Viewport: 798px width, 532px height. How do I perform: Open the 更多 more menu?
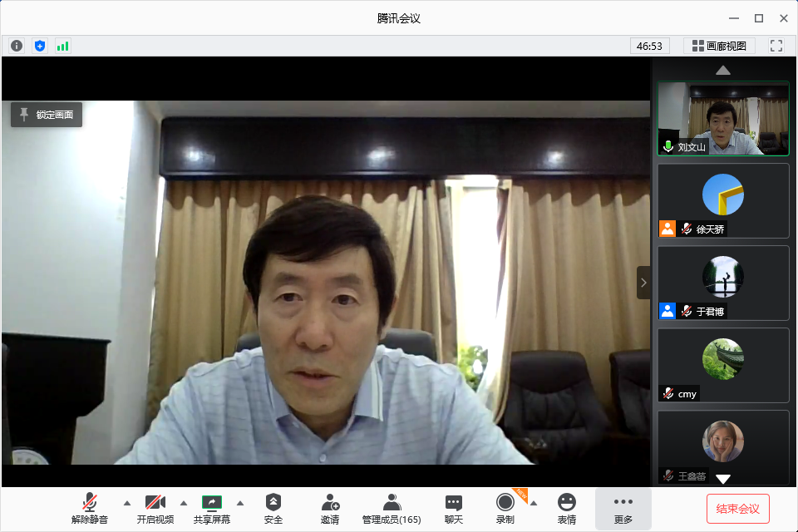[x=623, y=508]
